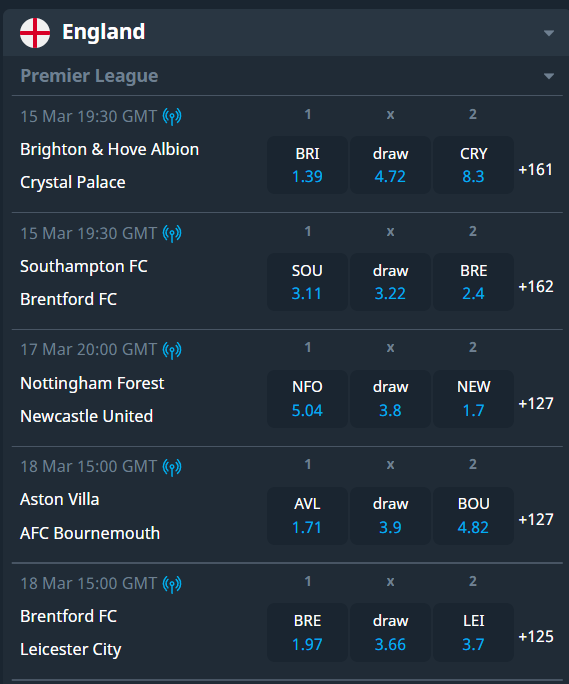Open Nottingham Forest team name link
The height and width of the screenshot is (684, 569).
click(92, 383)
